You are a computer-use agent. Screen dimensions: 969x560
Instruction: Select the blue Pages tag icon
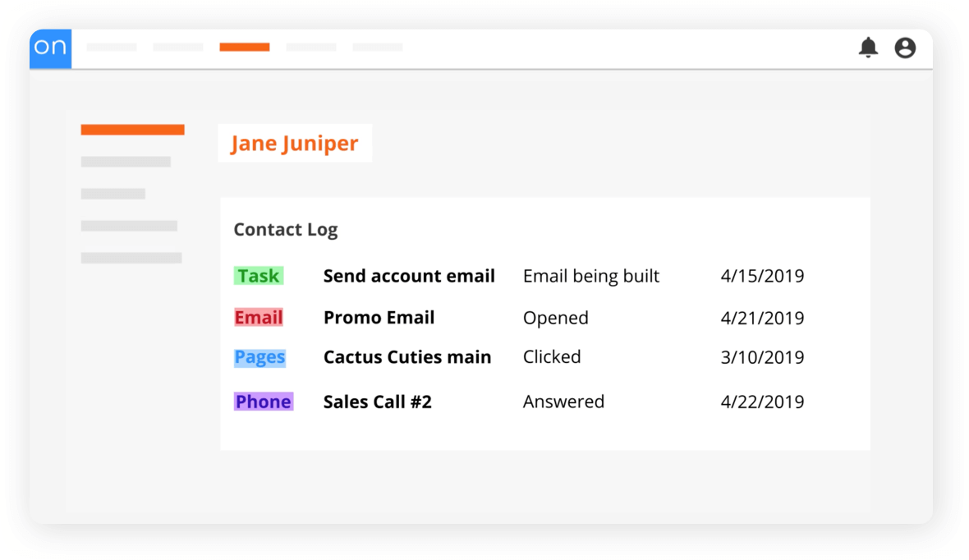click(x=259, y=357)
